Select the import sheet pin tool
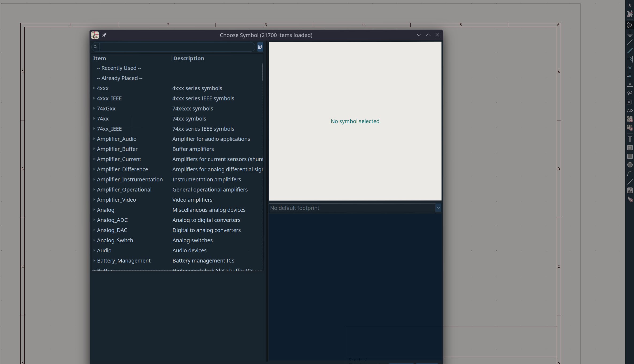This screenshot has width=634, height=364. pyautogui.click(x=630, y=128)
